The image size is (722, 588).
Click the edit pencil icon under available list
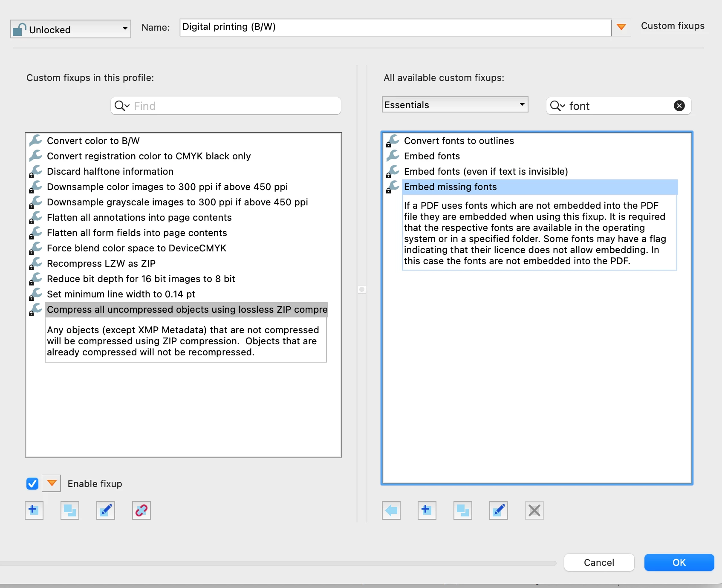click(x=499, y=510)
